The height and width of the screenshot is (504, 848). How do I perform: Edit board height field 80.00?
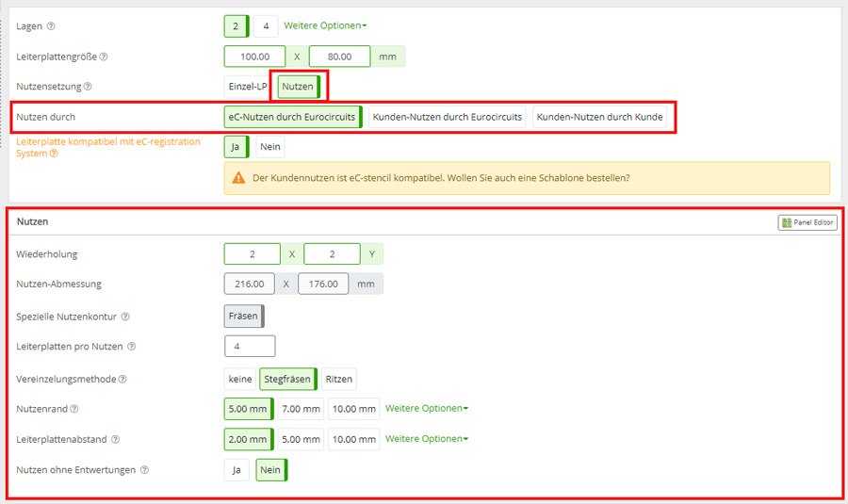coord(339,57)
